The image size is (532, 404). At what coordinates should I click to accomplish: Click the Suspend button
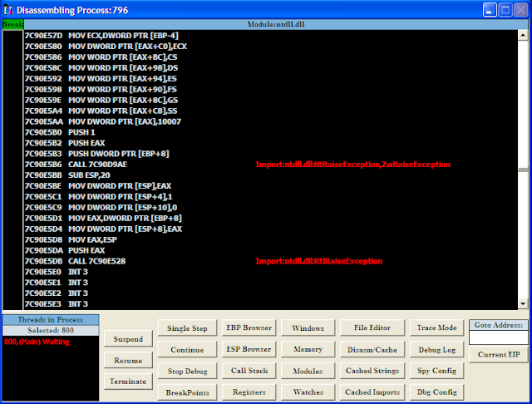[x=128, y=338]
